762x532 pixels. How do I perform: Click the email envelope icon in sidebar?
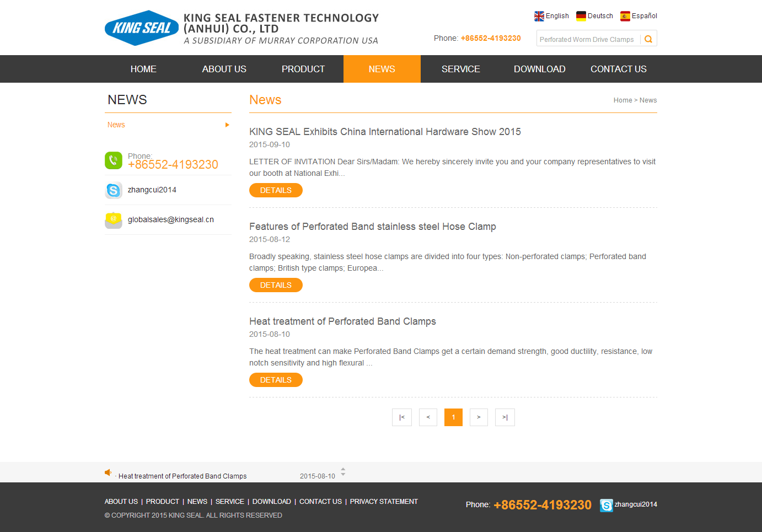(114, 220)
